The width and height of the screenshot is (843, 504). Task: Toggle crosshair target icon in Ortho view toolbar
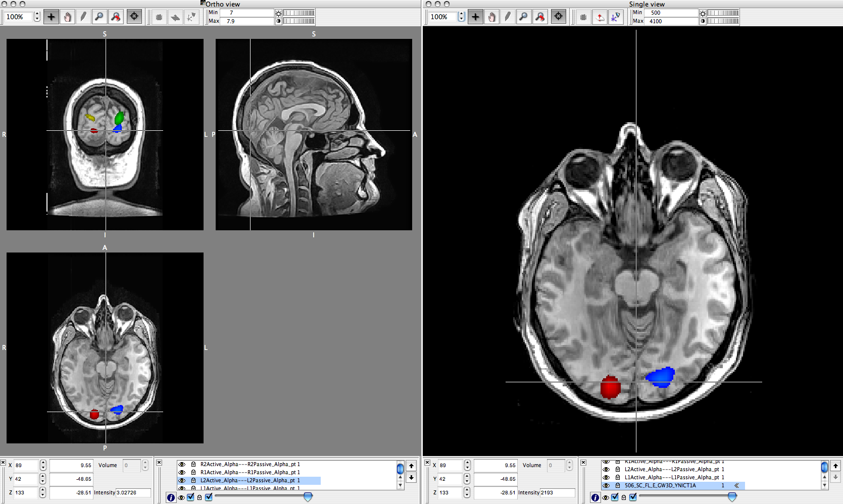(134, 17)
